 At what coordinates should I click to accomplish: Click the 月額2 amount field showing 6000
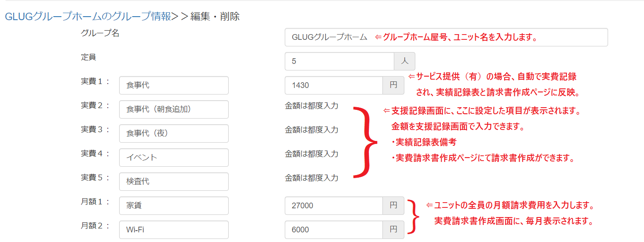point(333,230)
